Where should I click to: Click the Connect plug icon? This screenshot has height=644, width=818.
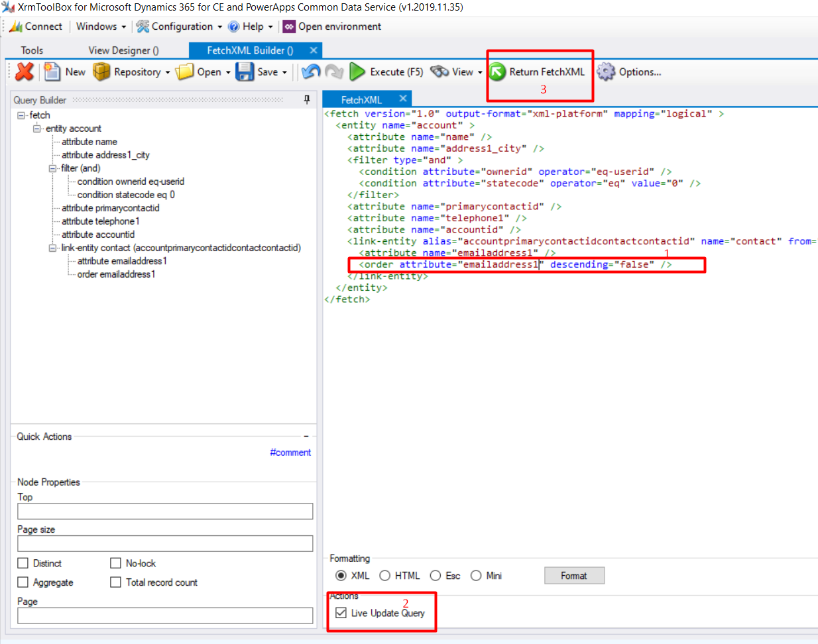[16, 27]
